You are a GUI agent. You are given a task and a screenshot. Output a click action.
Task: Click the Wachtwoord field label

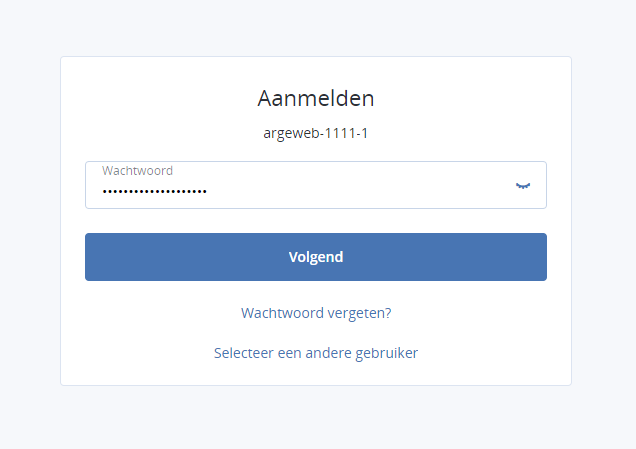click(138, 171)
